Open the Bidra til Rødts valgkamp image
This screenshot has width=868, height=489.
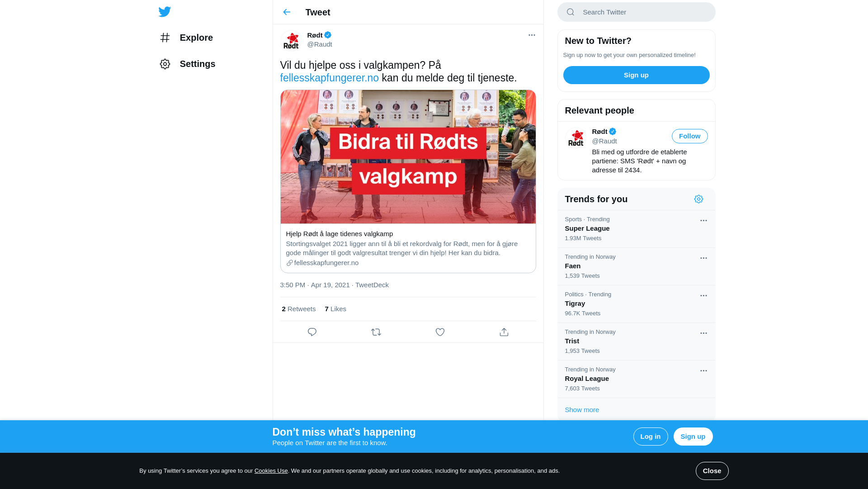click(x=408, y=157)
